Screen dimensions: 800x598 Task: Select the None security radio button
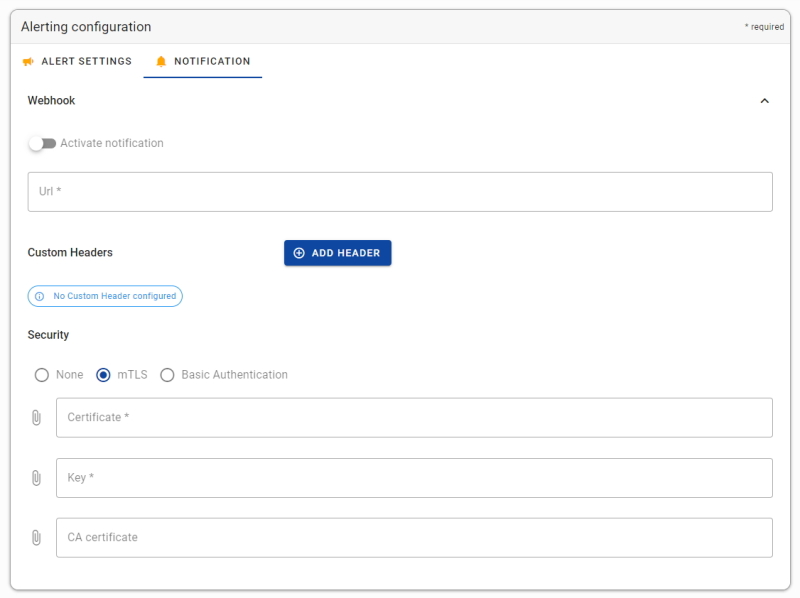[42, 375]
